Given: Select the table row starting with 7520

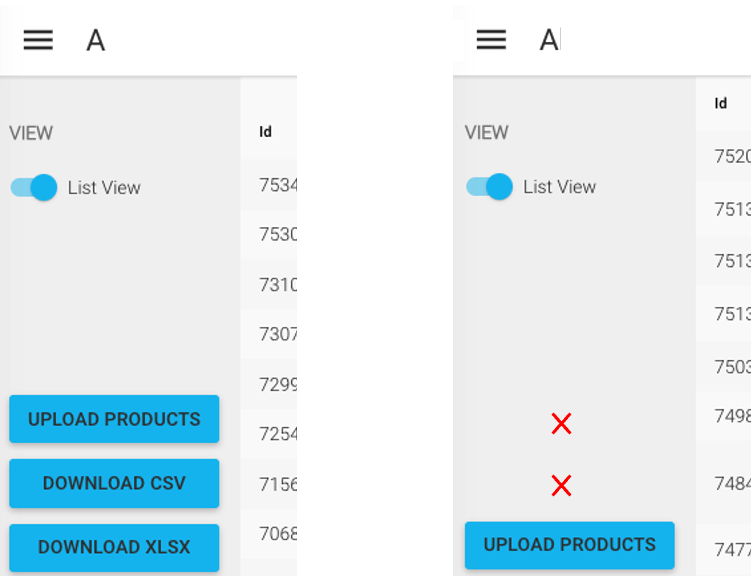Looking at the screenshot, I should tap(731, 157).
